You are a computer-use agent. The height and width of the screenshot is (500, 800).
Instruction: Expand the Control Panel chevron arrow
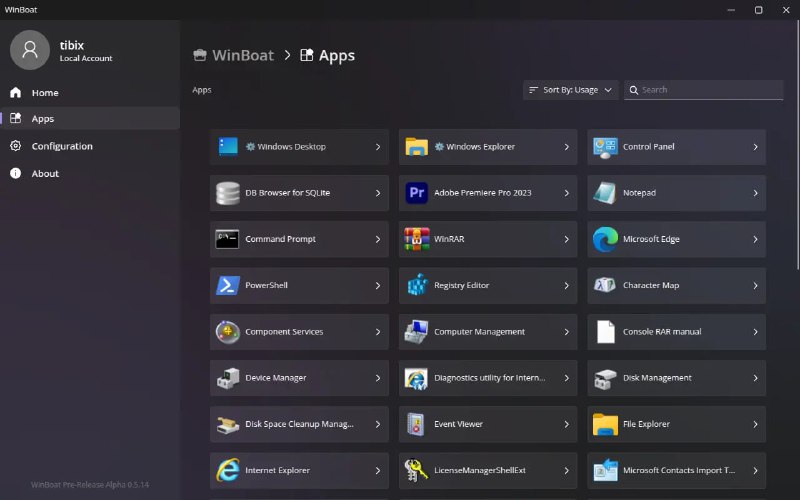click(x=756, y=147)
